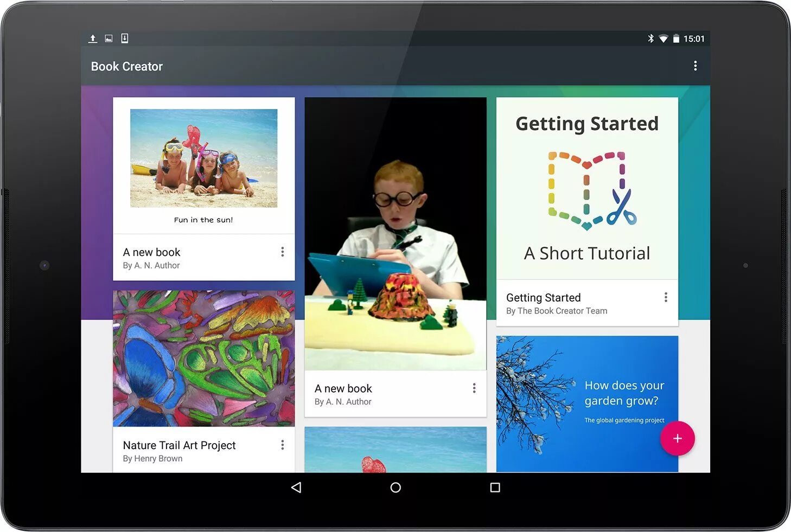Tap the upload notification icon in status bar

coord(93,39)
